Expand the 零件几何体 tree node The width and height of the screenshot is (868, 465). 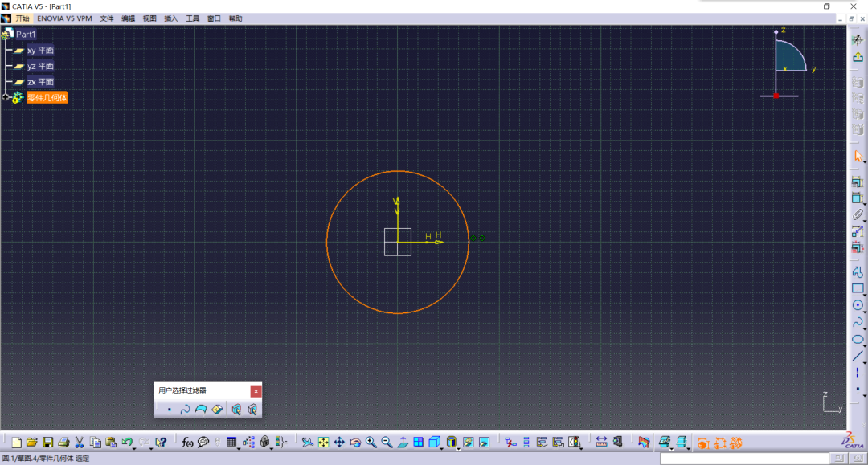pyautogui.click(x=6, y=97)
